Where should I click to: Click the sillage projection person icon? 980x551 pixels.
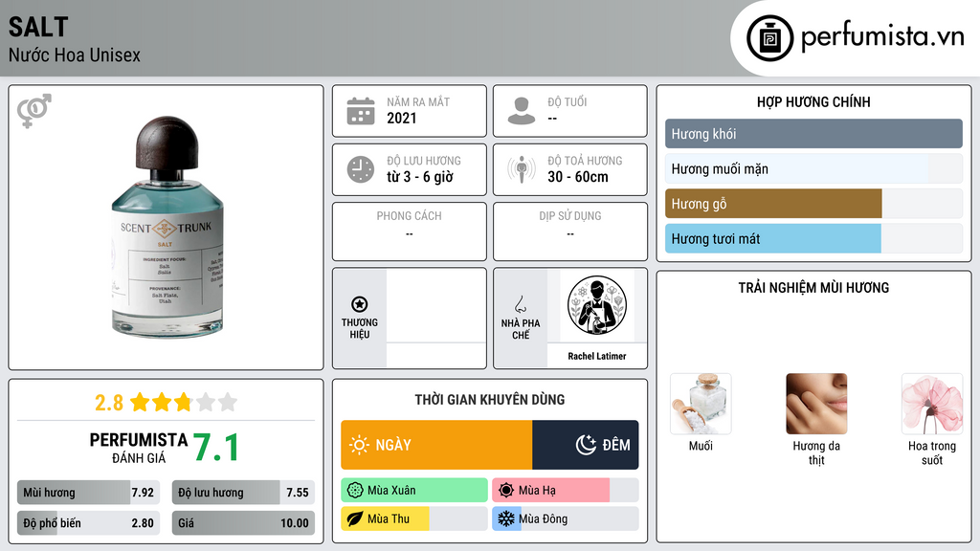pos(522,169)
